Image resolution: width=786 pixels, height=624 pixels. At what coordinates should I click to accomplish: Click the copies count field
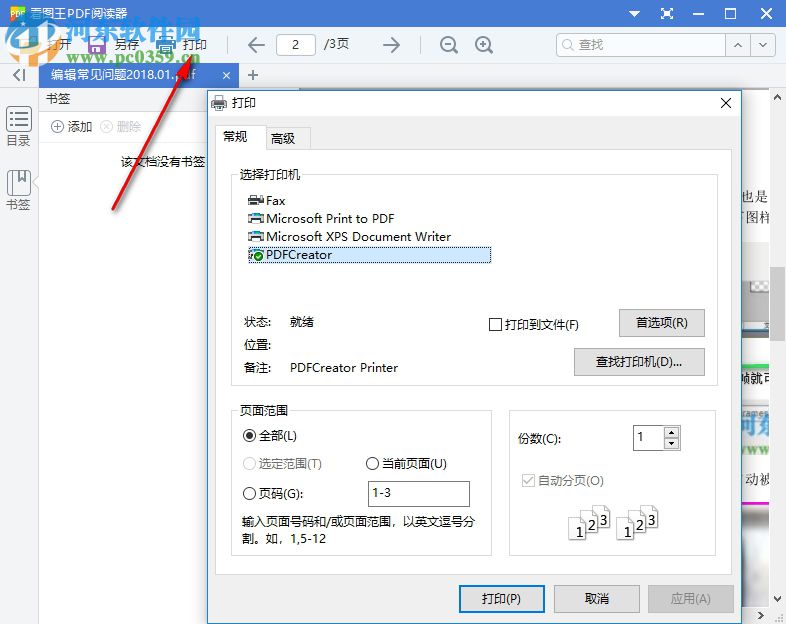pos(649,438)
